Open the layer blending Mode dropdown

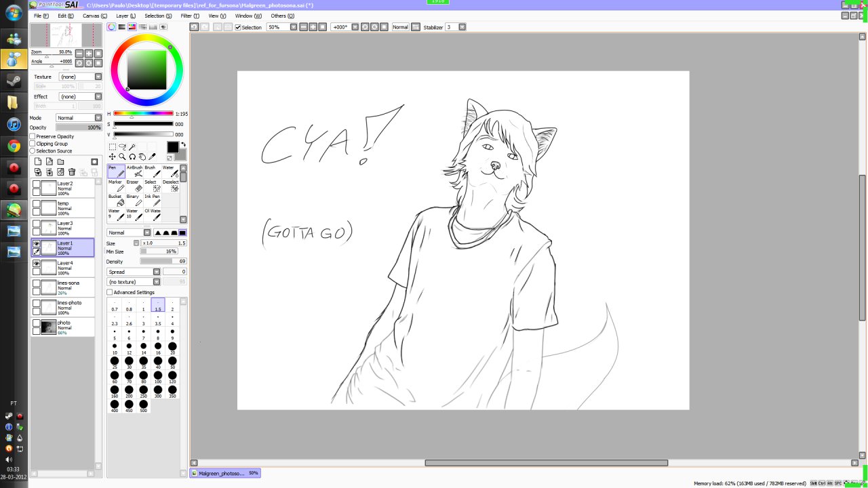pyautogui.click(x=79, y=118)
